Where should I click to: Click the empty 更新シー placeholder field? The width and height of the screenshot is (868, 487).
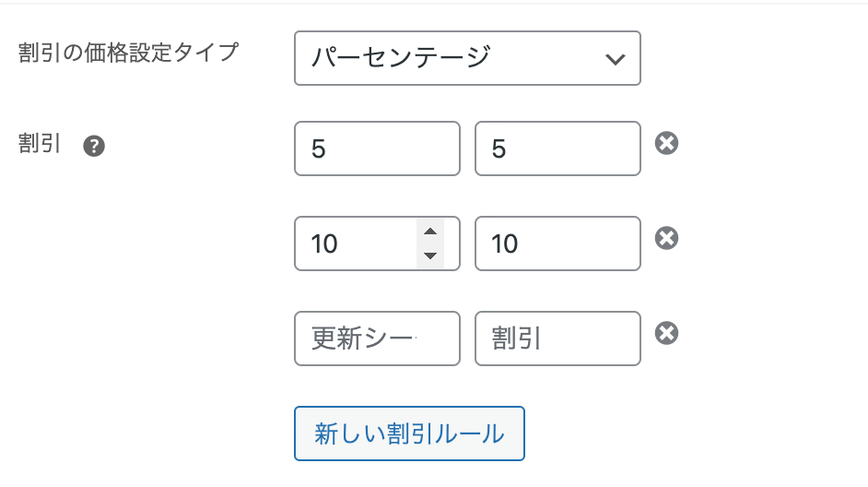(x=377, y=339)
